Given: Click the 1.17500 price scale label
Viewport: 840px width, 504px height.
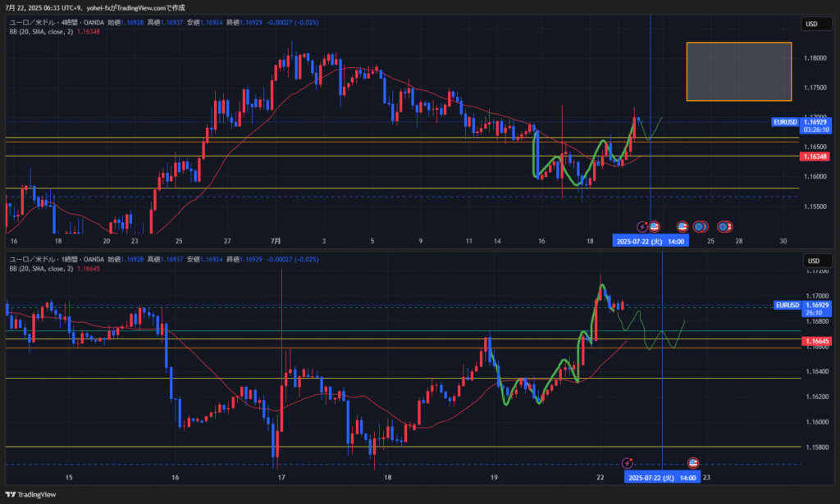Looking at the screenshot, I should click(x=815, y=88).
